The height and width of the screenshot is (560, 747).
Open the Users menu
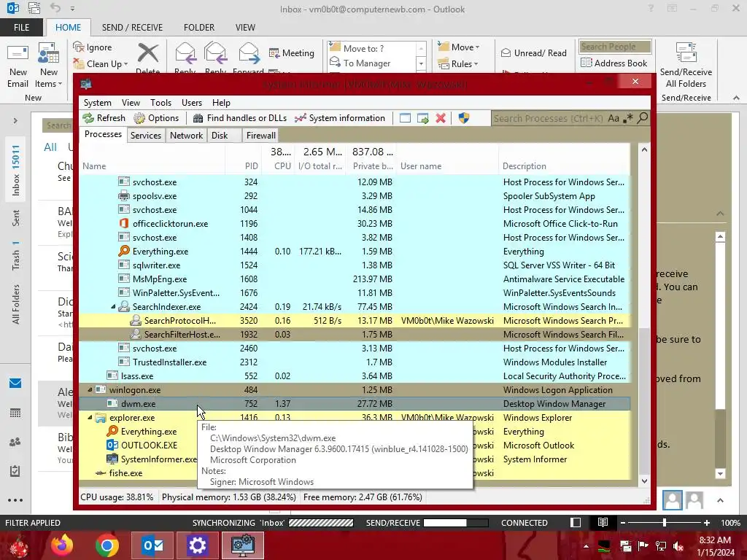click(192, 102)
